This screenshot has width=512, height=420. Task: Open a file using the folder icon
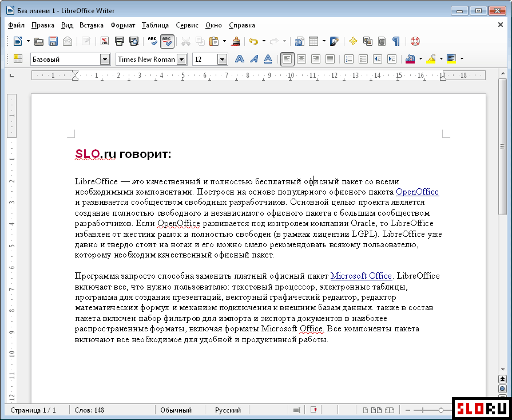click(39, 41)
